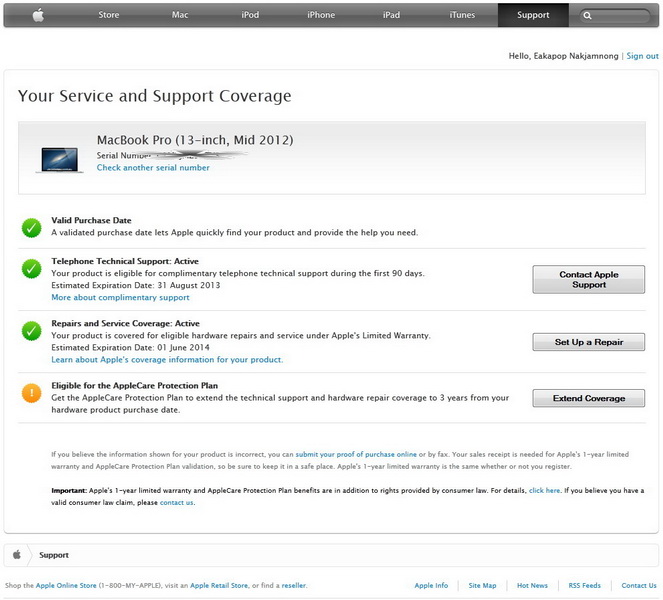This screenshot has width=663, height=600.
Task: Click the search magnifier icon
Action: point(587,16)
